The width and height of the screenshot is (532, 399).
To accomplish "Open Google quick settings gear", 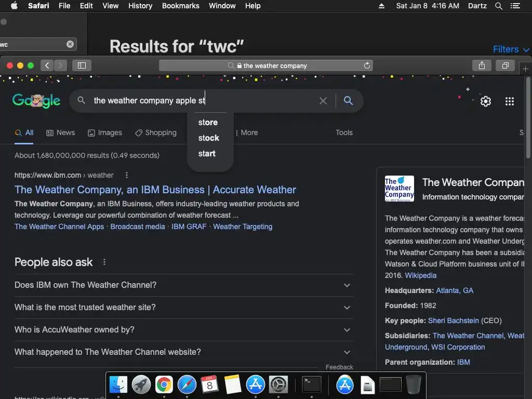I will pyautogui.click(x=486, y=101).
